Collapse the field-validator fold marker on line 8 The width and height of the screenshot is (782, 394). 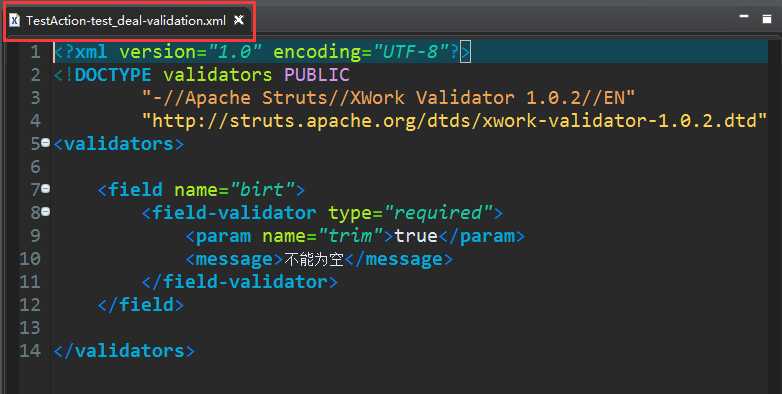45,211
